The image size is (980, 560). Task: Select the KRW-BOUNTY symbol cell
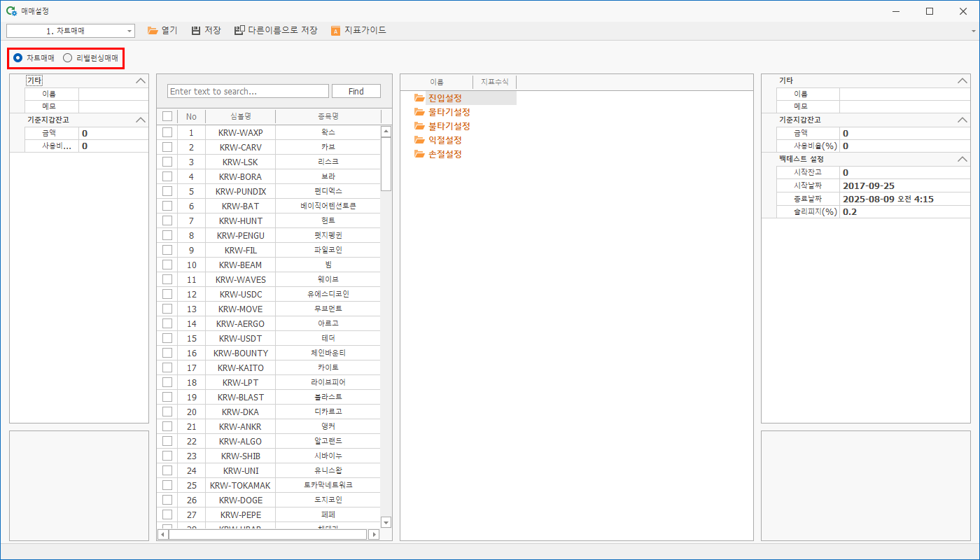tap(241, 353)
